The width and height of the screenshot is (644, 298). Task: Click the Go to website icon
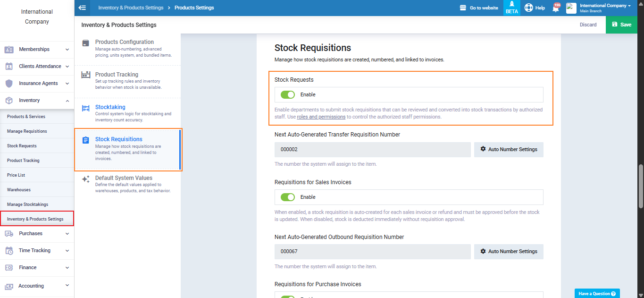point(463,8)
